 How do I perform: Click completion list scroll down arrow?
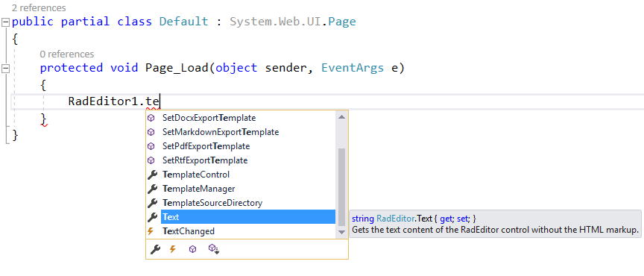tap(341, 233)
